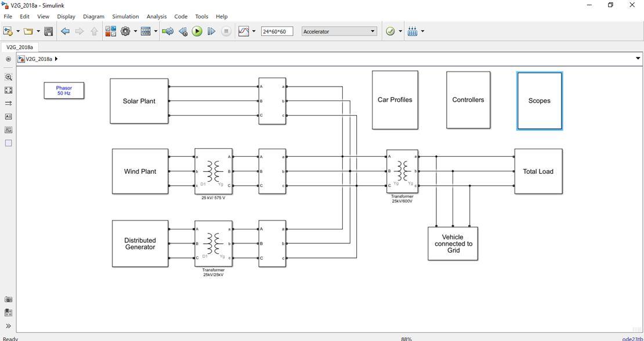
Task: Select the Phasor 50 Hz powergui block
Action: coord(64,91)
